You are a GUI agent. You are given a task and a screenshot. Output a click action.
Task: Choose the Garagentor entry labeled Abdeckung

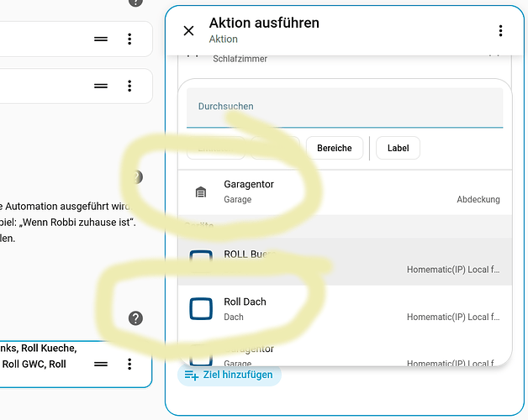pos(345,192)
